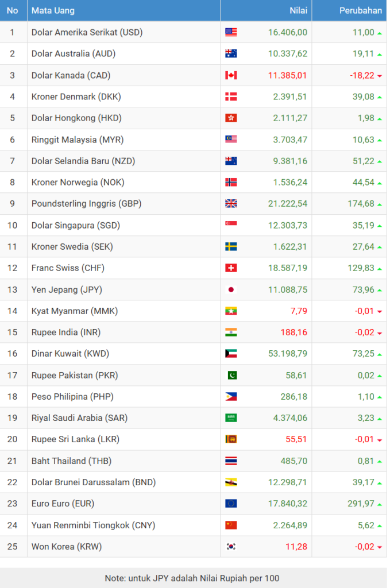Image resolution: width=390 pixels, height=588 pixels.
Task: Select Franc Swiss (CHF) text
Action: point(68,268)
